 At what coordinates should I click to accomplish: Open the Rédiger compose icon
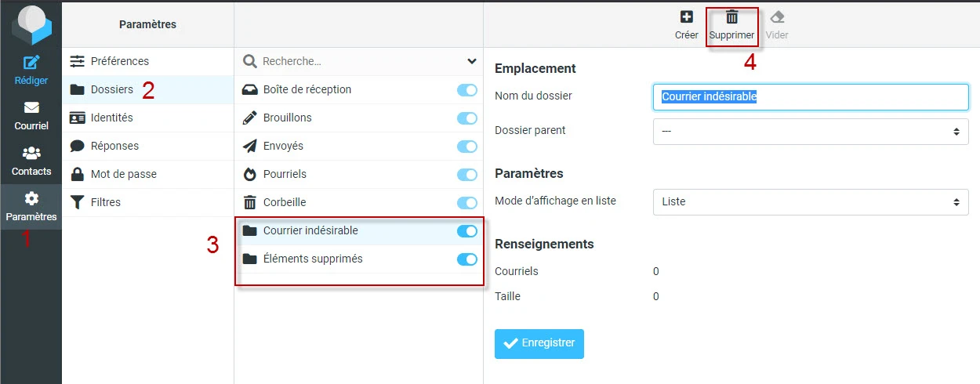tap(31, 63)
